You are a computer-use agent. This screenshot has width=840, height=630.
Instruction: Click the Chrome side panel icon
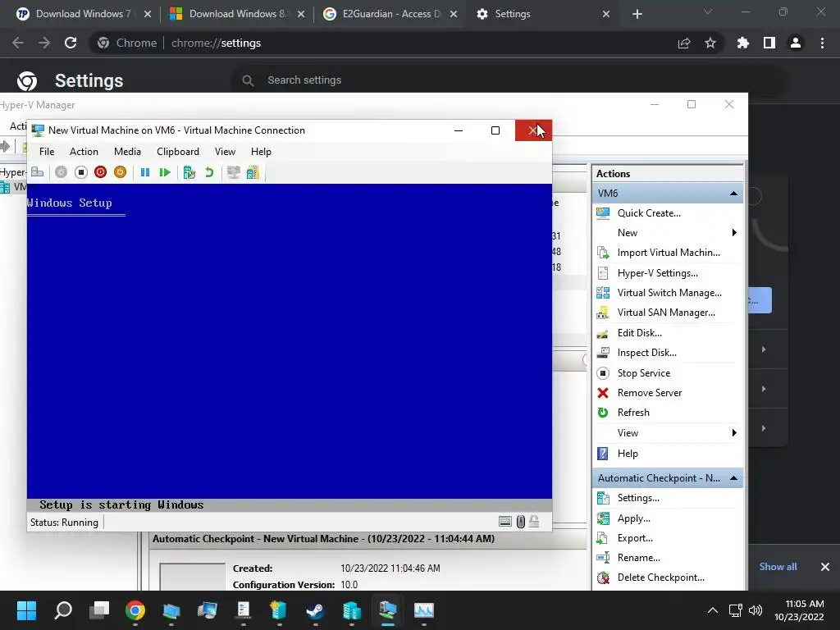[x=769, y=43]
